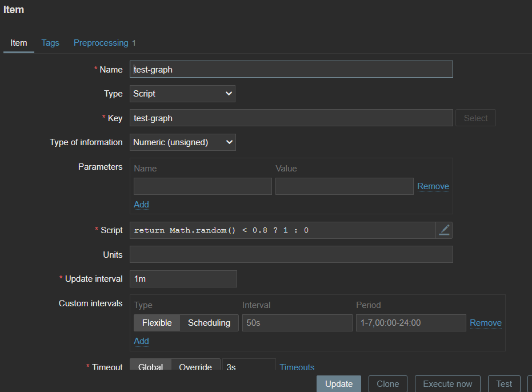Viewport: 532px width, 392px height.
Task: Click the Update button
Action: (339, 384)
